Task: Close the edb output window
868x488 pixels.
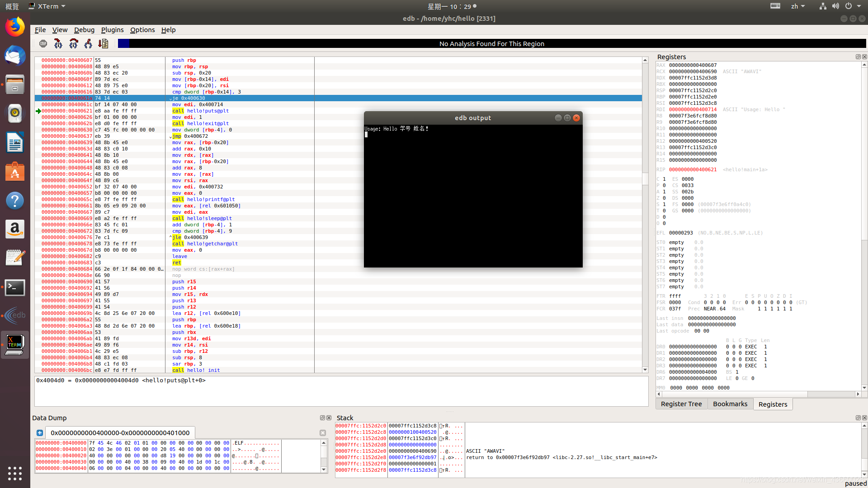Action: 576,118
